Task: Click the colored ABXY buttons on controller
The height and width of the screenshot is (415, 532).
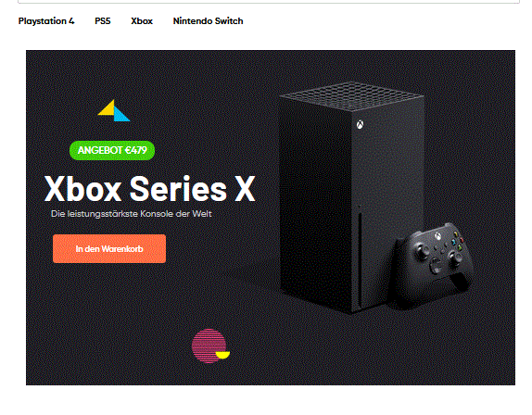Action: coord(457,241)
